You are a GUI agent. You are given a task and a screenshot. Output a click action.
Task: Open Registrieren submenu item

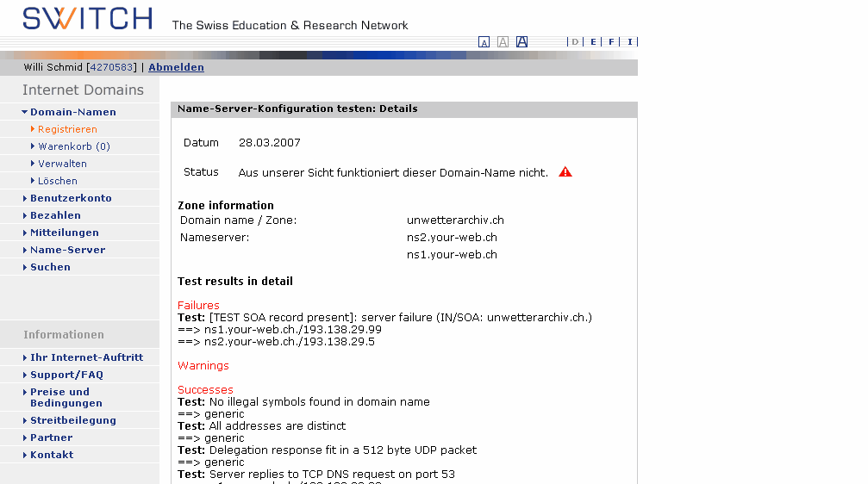(67, 129)
